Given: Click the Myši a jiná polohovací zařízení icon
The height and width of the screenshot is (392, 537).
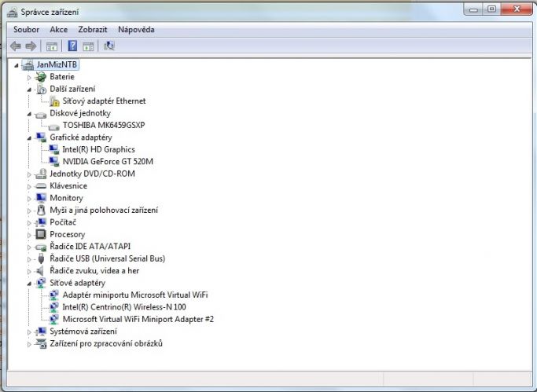Looking at the screenshot, I should [x=41, y=210].
